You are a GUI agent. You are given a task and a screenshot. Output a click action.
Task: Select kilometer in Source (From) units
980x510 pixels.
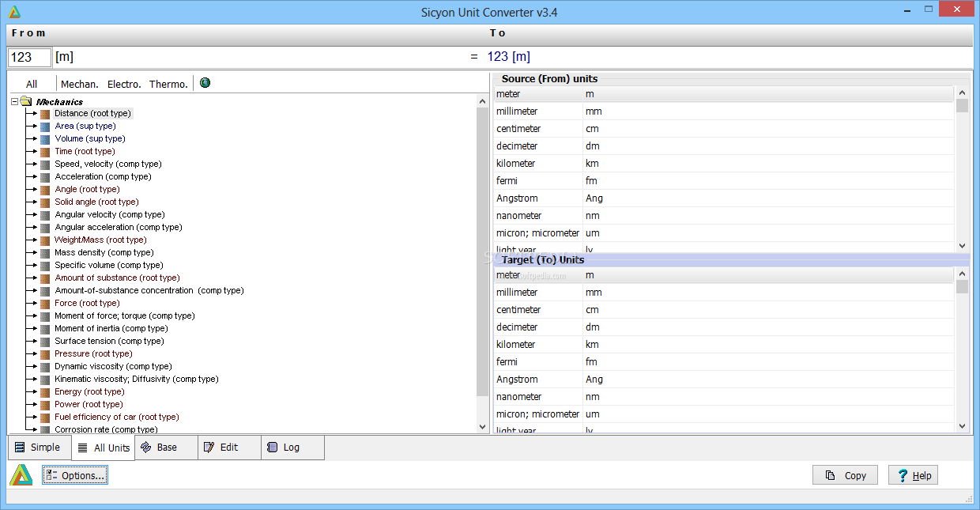724,164
